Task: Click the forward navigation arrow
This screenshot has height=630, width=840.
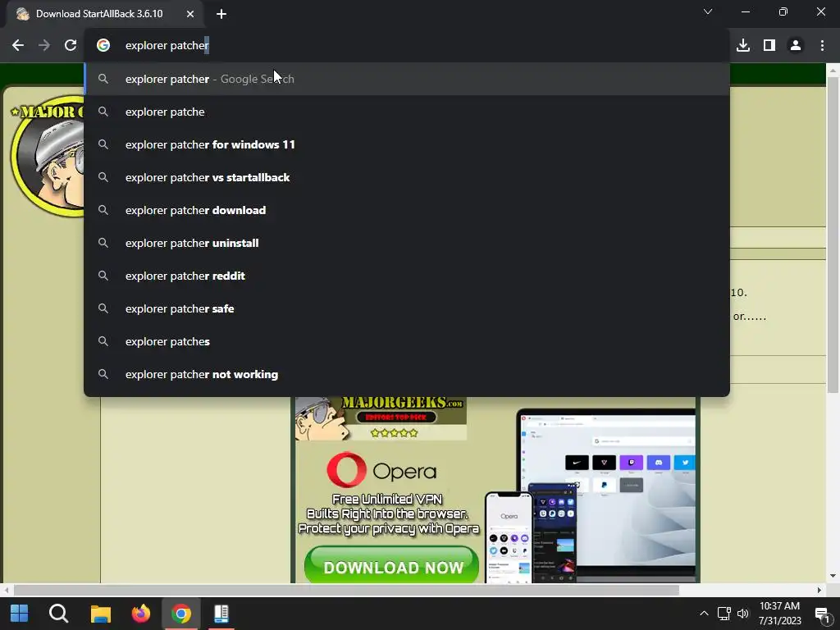Action: (x=44, y=46)
